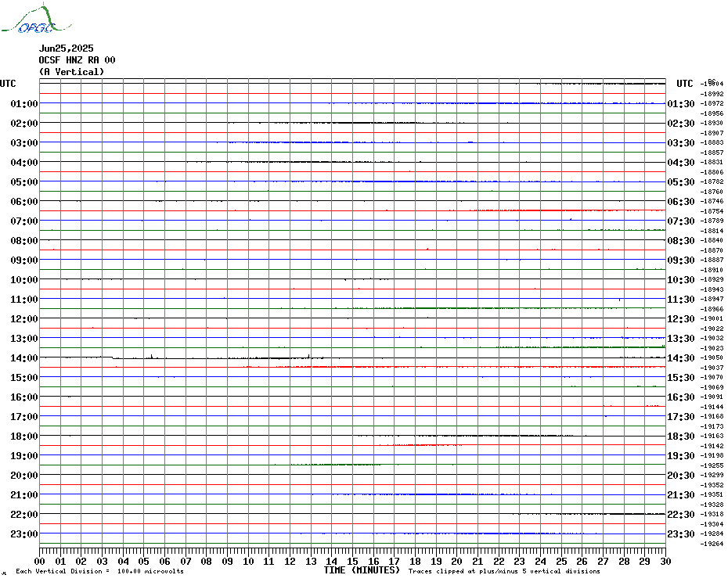Click the offset value '-18930'
Viewport: 728px width, 582px height.
(x=712, y=123)
